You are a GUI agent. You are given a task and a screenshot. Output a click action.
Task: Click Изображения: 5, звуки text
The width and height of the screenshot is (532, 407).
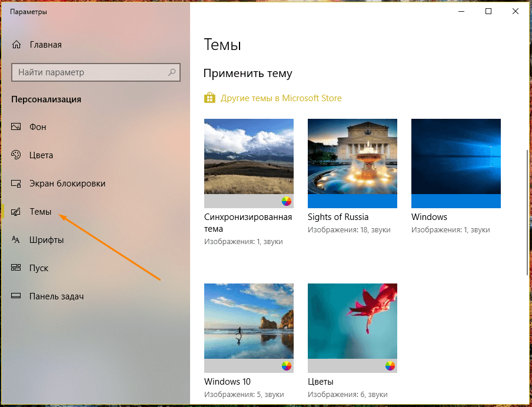pyautogui.click(x=244, y=395)
